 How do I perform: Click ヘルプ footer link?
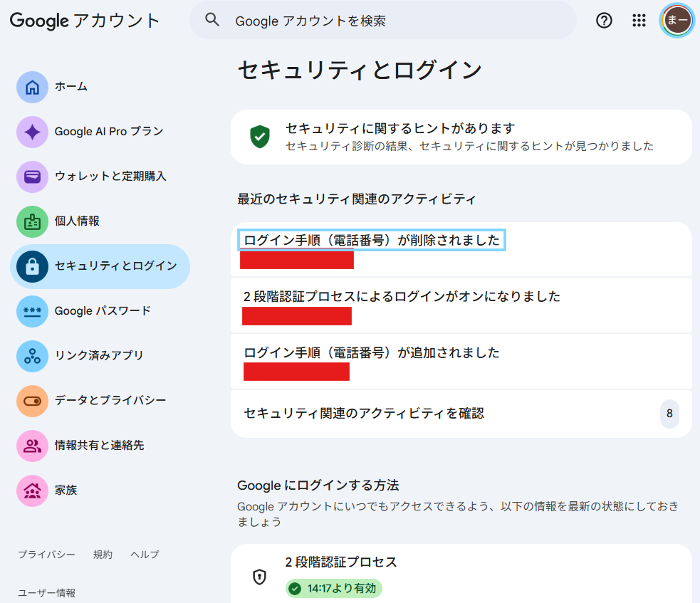tap(145, 555)
